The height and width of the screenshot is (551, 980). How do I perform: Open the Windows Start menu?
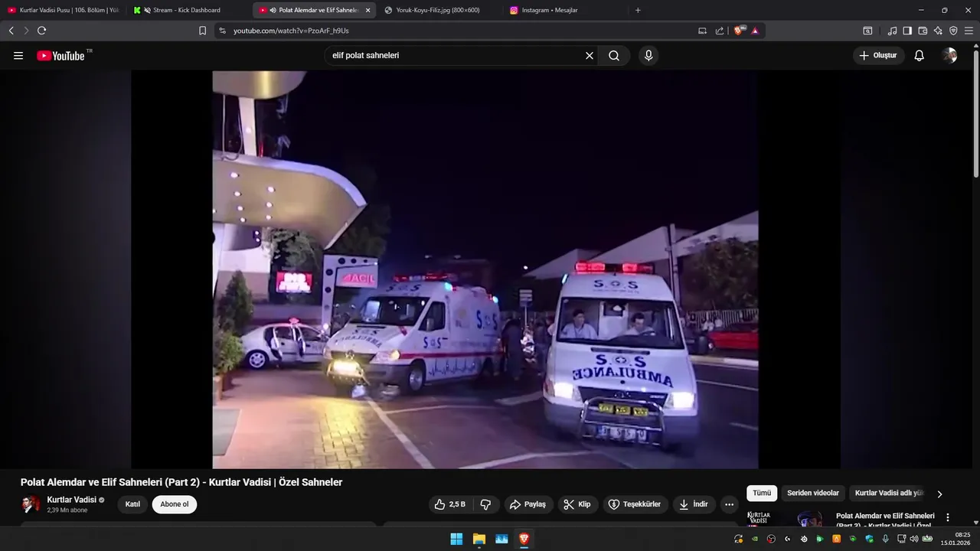point(456,539)
